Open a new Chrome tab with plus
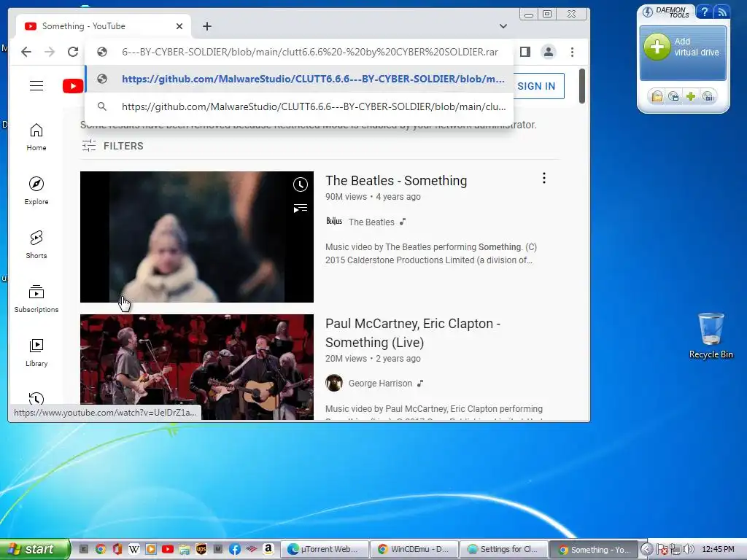 [206, 26]
